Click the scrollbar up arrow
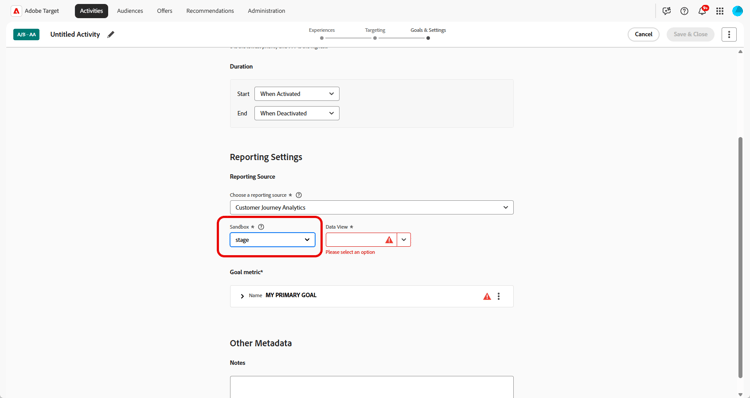The image size is (750, 398). pyautogui.click(x=740, y=51)
